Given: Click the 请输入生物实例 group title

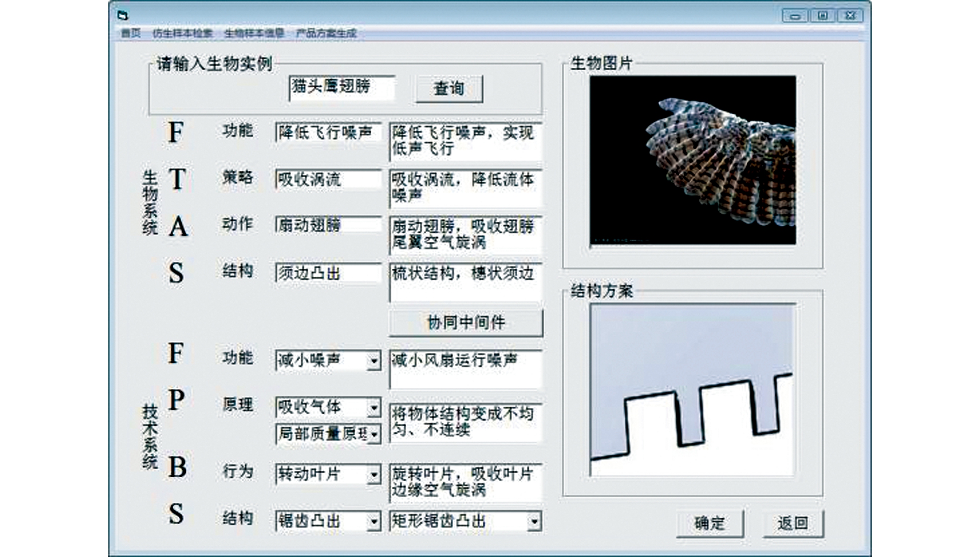Looking at the screenshot, I should pos(214,64).
